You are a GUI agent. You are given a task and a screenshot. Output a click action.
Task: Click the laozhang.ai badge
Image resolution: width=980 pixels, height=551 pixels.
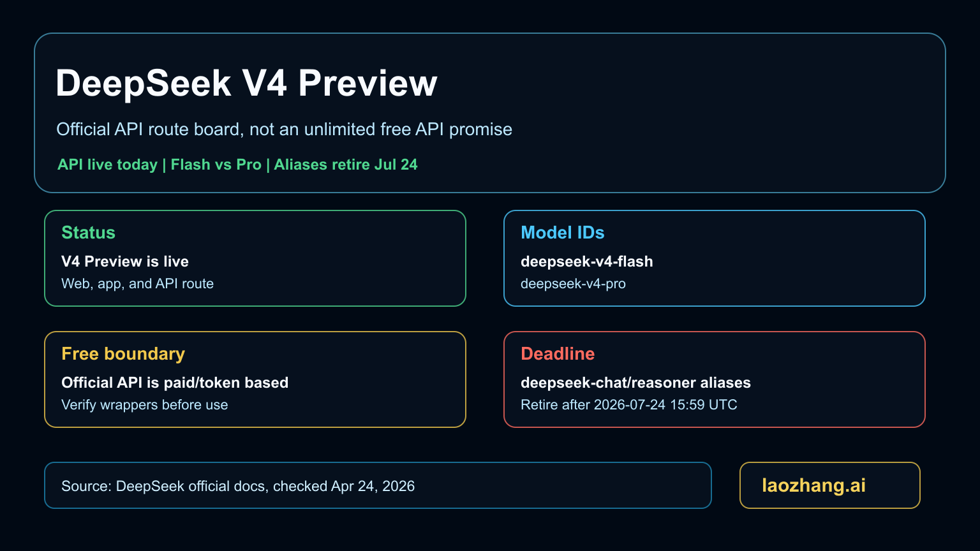click(x=813, y=485)
